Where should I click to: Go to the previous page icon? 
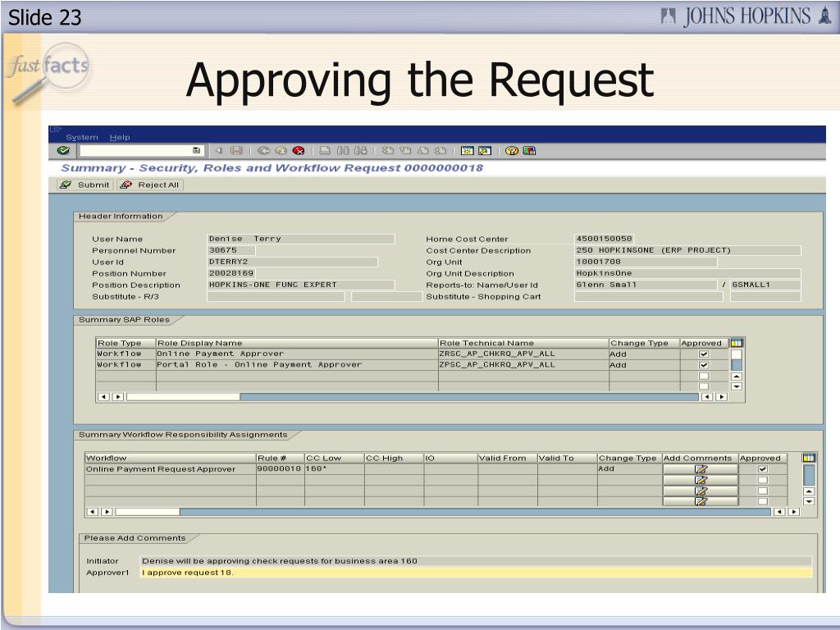[x=405, y=151]
